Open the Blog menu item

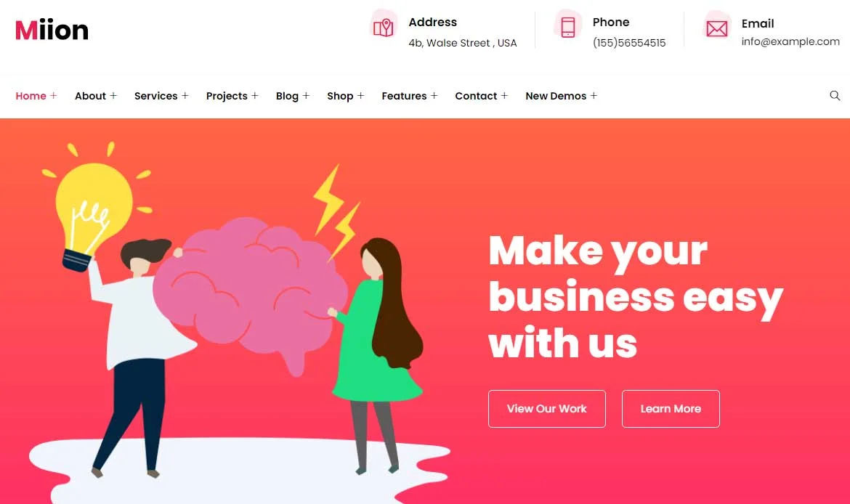click(287, 96)
